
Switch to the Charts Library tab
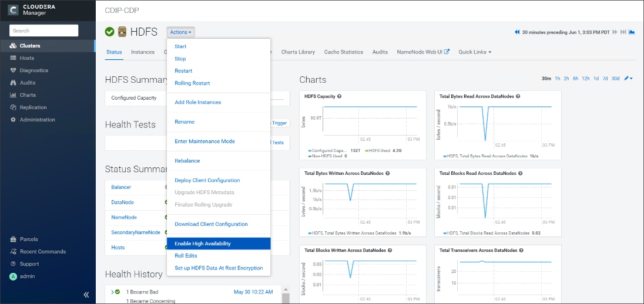pyautogui.click(x=298, y=52)
